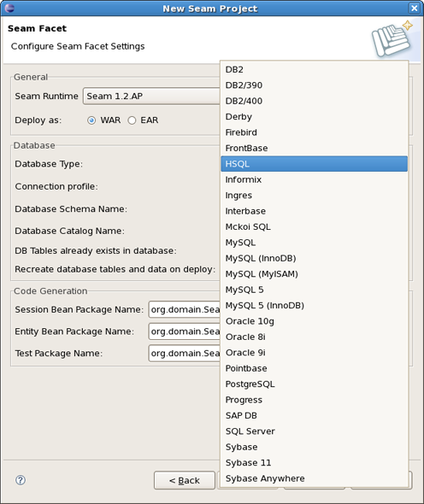The height and width of the screenshot is (504, 424).
Task: Click the Back button
Action: (x=185, y=480)
